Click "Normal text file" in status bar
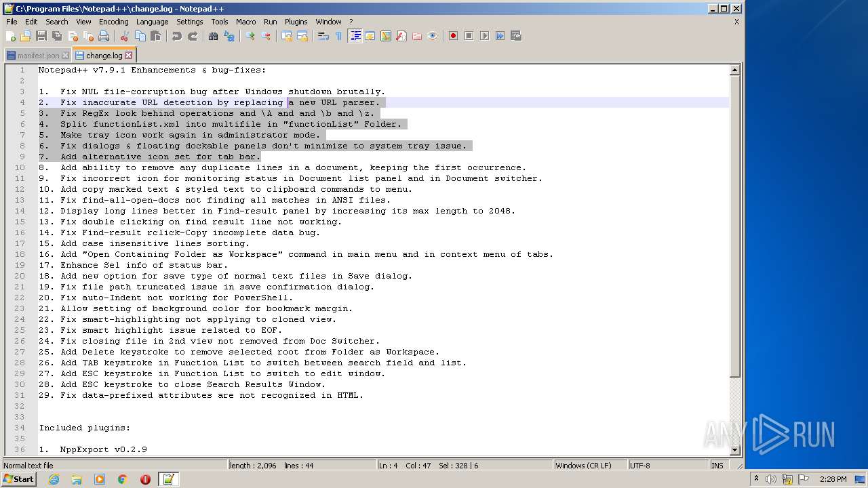868x488 pixels. (28, 466)
